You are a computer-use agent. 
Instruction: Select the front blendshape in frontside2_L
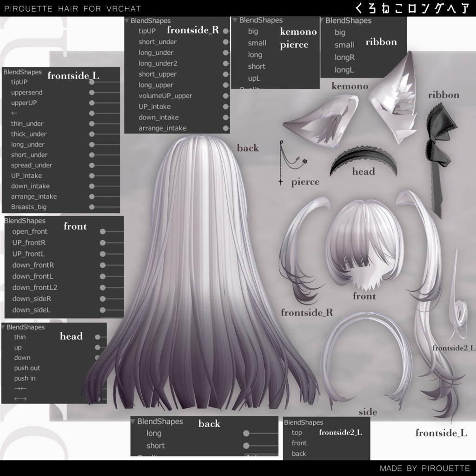pyautogui.click(x=299, y=443)
